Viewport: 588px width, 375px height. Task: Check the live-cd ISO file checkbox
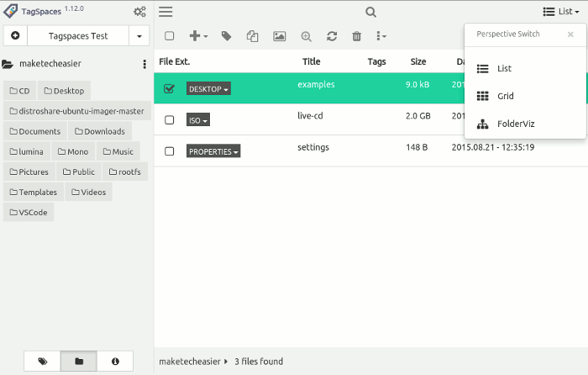169,120
